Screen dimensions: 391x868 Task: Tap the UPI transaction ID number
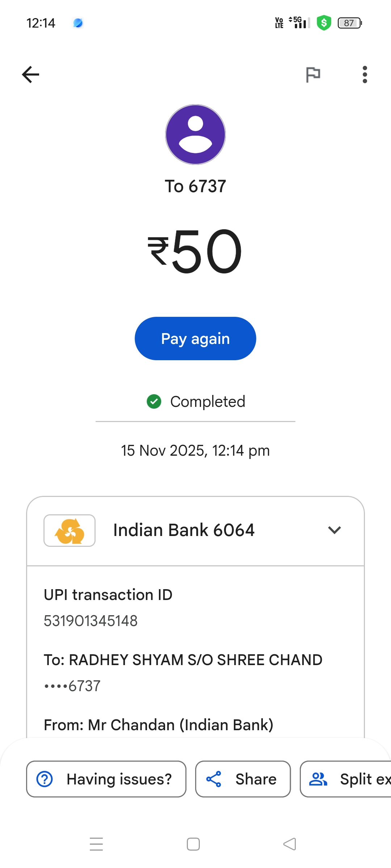coord(91,621)
